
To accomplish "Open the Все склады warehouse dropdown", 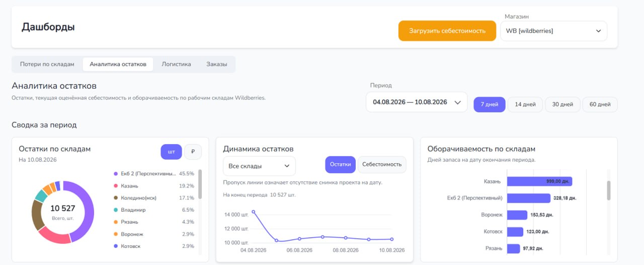I will coord(259,166).
